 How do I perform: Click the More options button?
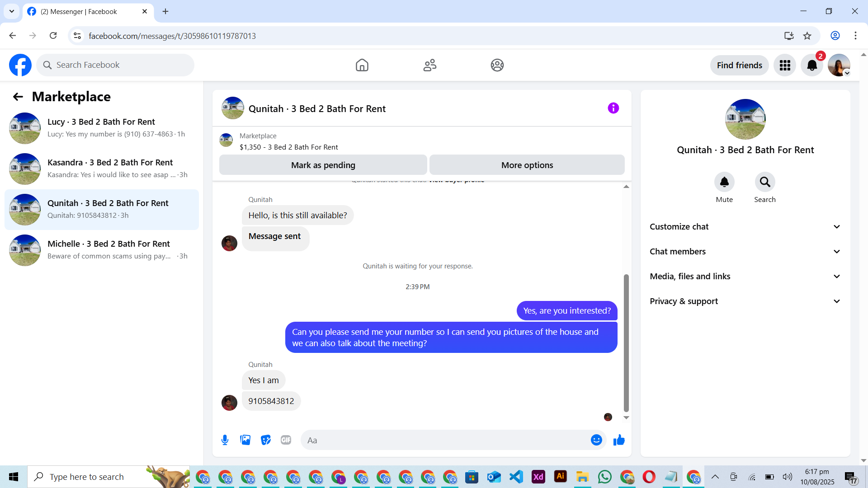pyautogui.click(x=527, y=165)
